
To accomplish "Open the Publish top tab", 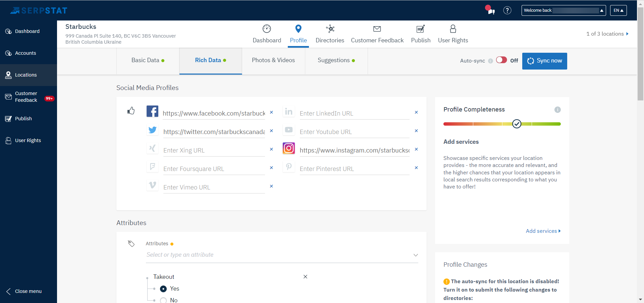I will pyautogui.click(x=421, y=34).
